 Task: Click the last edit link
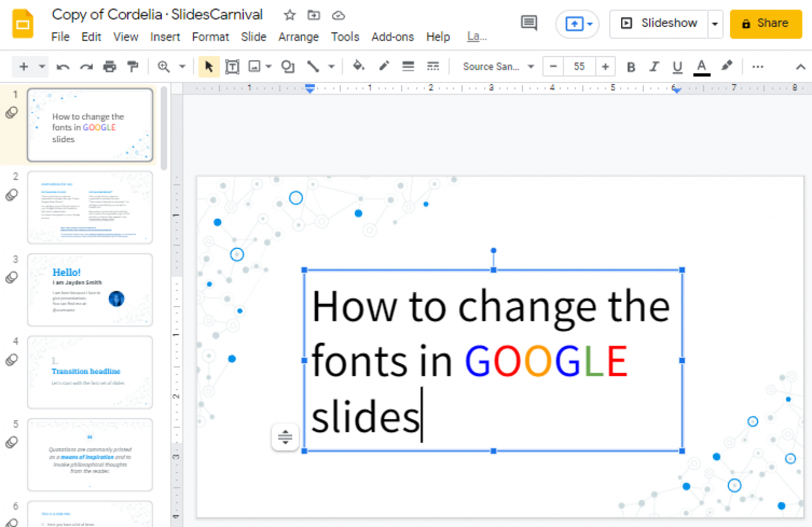point(477,36)
